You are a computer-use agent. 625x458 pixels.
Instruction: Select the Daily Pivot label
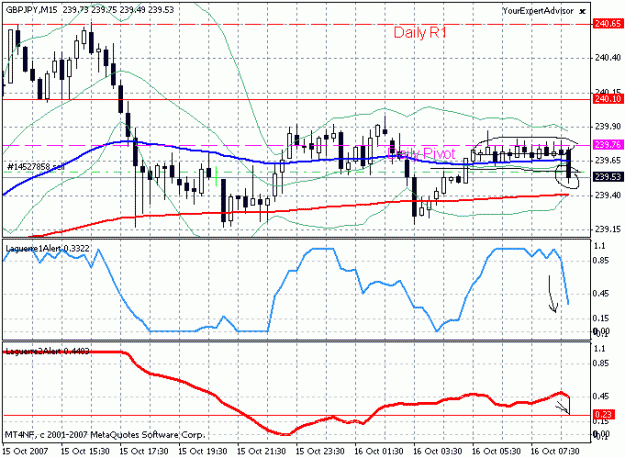click(421, 153)
